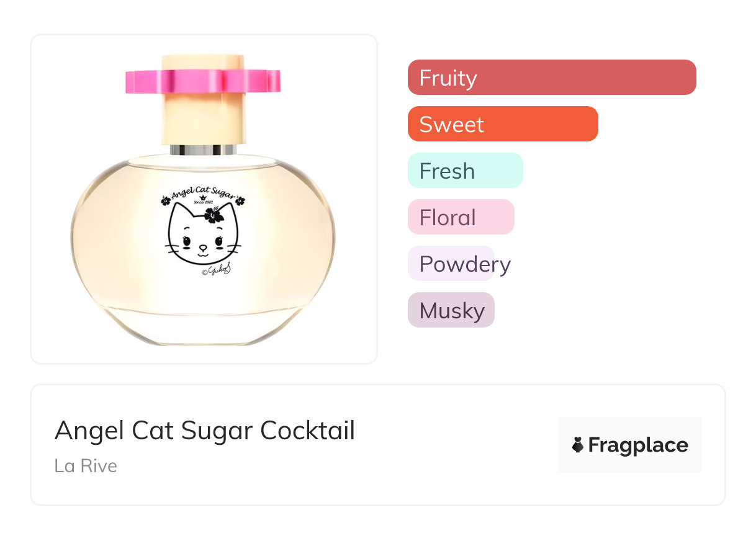The image size is (756, 536).
Task: Select the Fruity accord bar
Action: point(551,78)
